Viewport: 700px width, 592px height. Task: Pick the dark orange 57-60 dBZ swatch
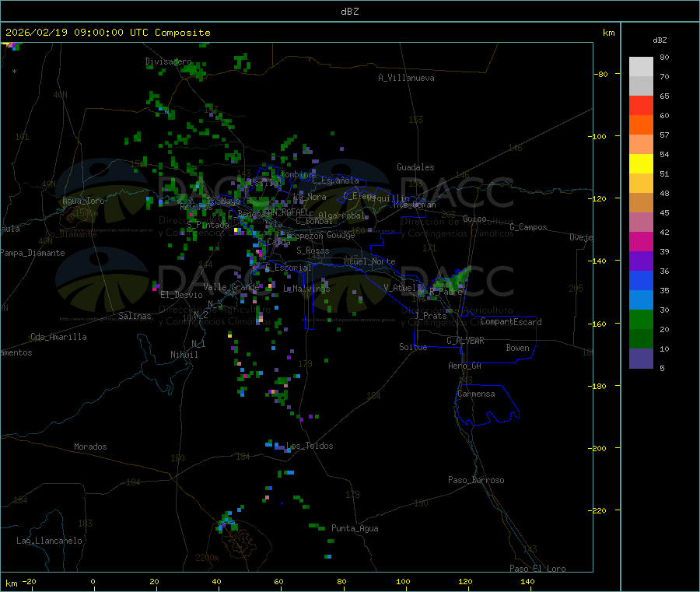641,125
